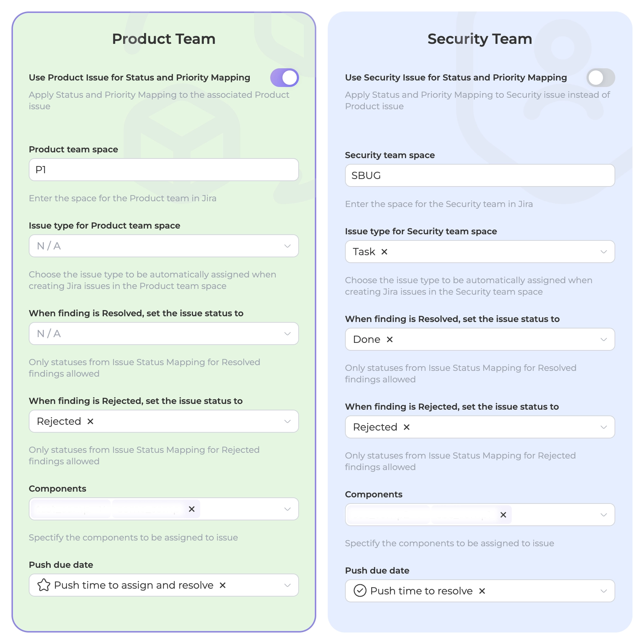This screenshot has height=644, width=644.
Task: Remove "Rejected" status from Security Team field
Action: pyautogui.click(x=406, y=427)
